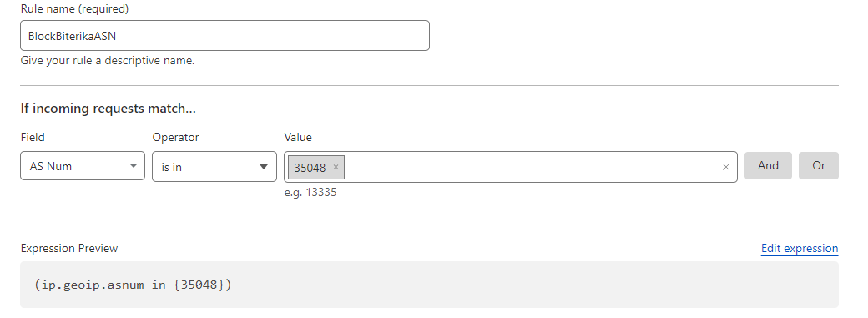Viewport: 868px width, 318px height.
Task: Add a condition with the And button
Action: (768, 165)
